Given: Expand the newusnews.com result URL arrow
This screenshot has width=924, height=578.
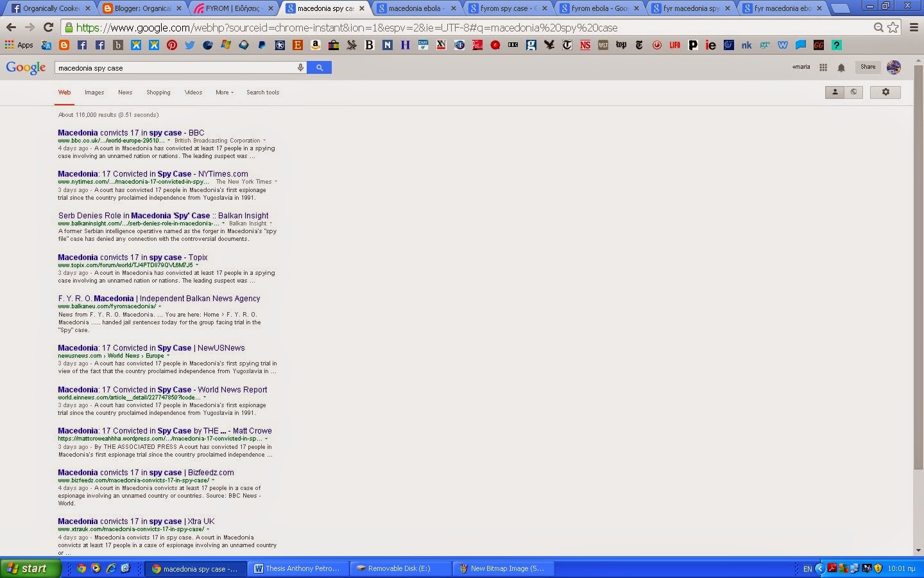Looking at the screenshot, I should (x=168, y=356).
